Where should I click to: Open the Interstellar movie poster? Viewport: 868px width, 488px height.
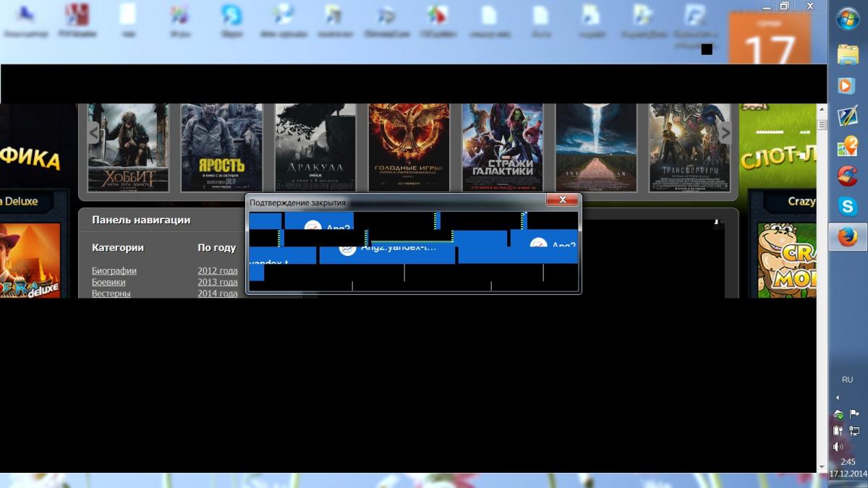coord(596,147)
